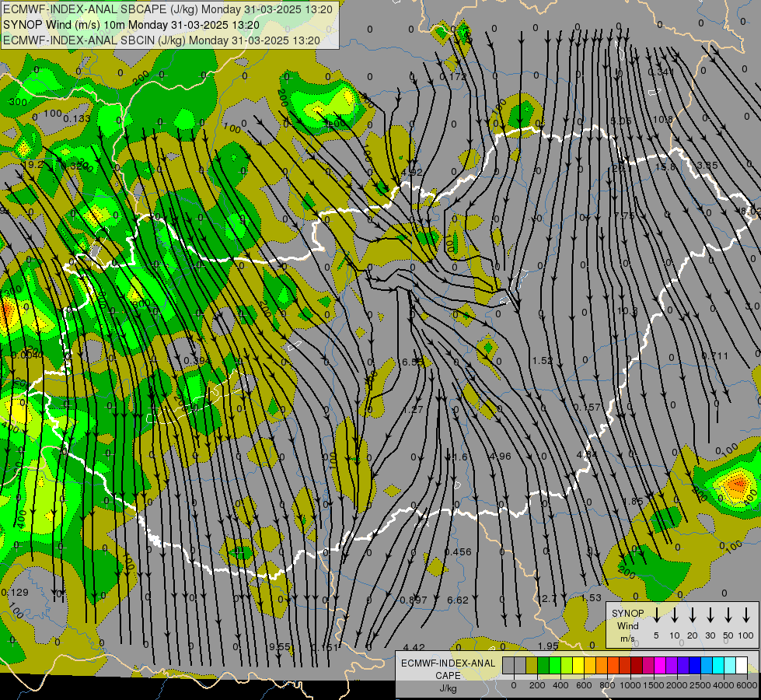The width and height of the screenshot is (761, 700).
Task: Click the 4.96 value on the map
Action: (500, 456)
